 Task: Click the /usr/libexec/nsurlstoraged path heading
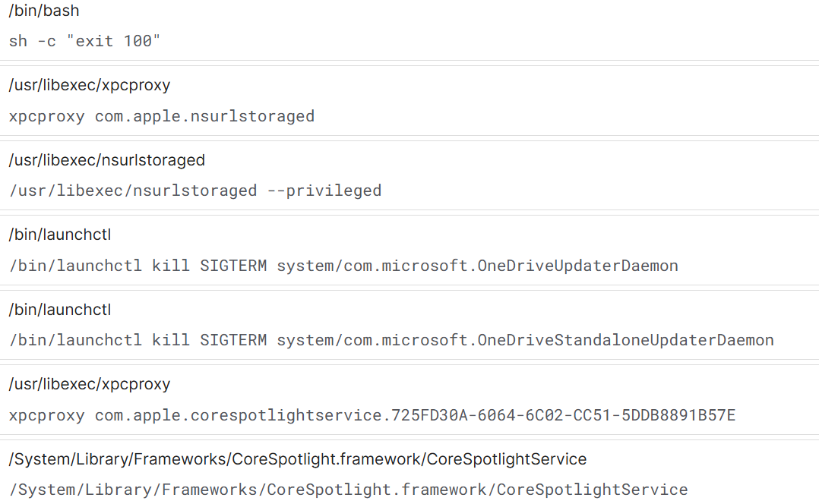coord(107,159)
